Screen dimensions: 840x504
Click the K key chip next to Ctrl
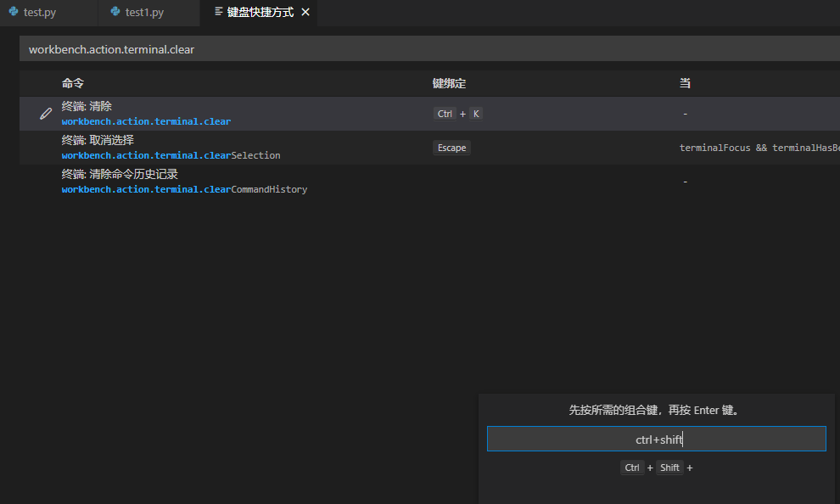476,113
